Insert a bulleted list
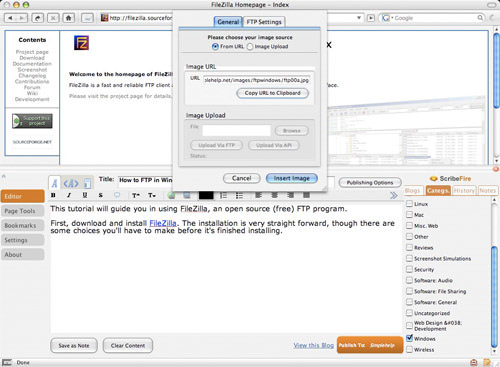Screen dimensions: 500x367 239,195
